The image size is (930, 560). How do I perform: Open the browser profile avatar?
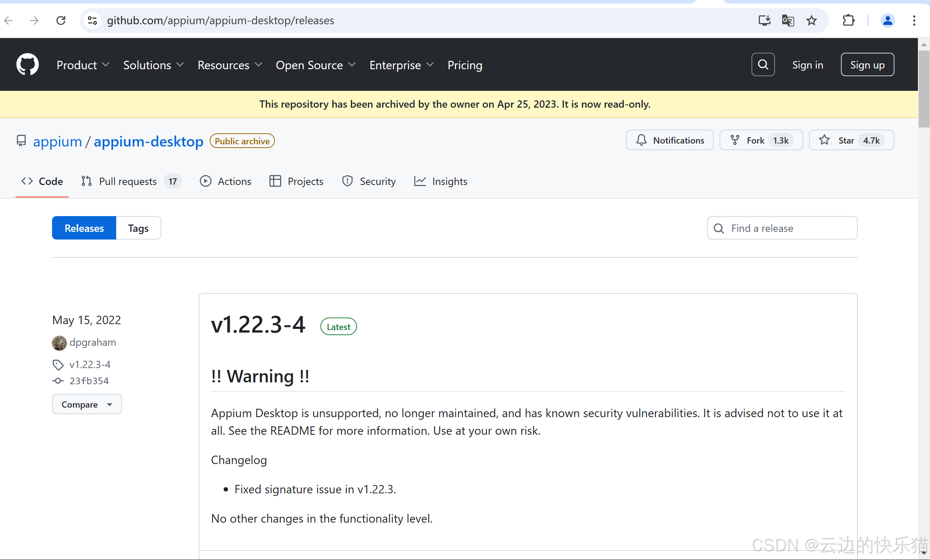[887, 21]
